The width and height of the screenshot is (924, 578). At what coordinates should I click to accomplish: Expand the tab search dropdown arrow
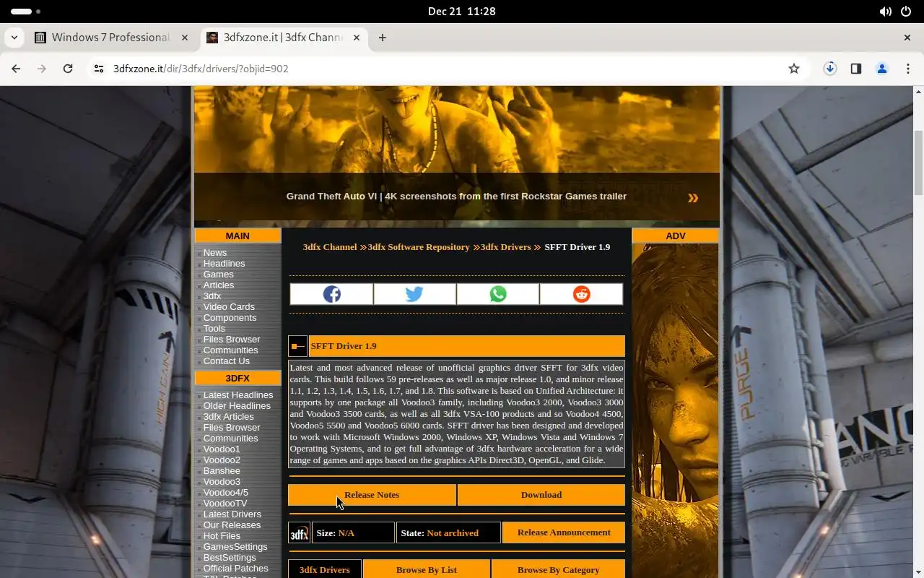click(14, 38)
